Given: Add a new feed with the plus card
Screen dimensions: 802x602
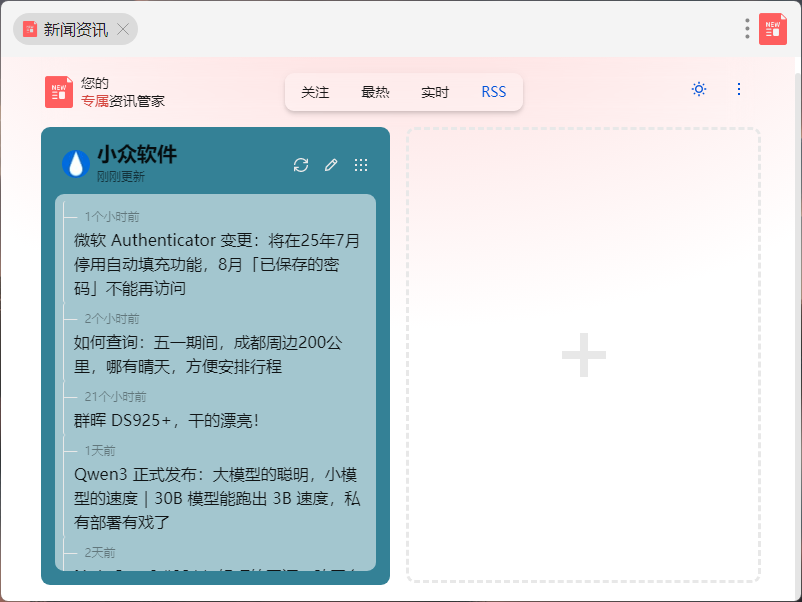Looking at the screenshot, I should tap(584, 355).
